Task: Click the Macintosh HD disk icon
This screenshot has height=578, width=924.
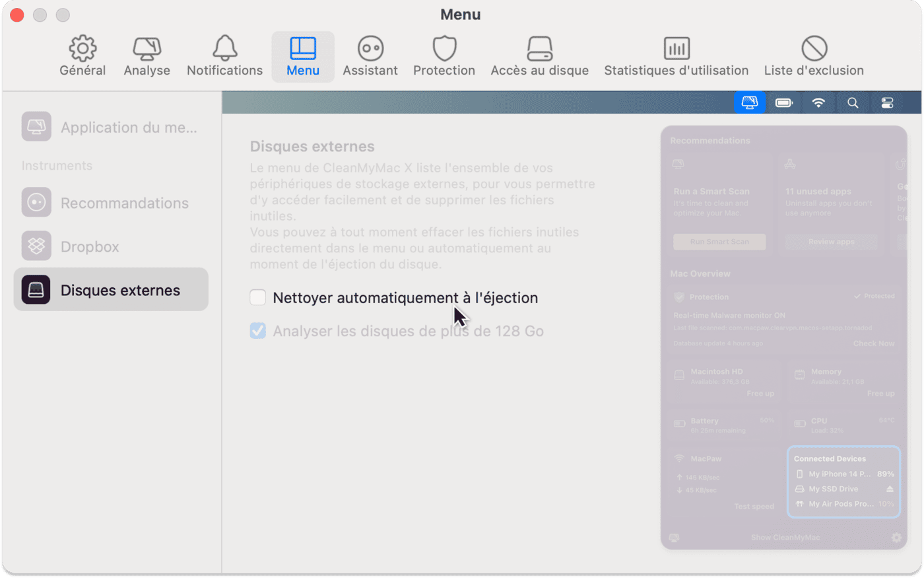Action: [x=679, y=375]
